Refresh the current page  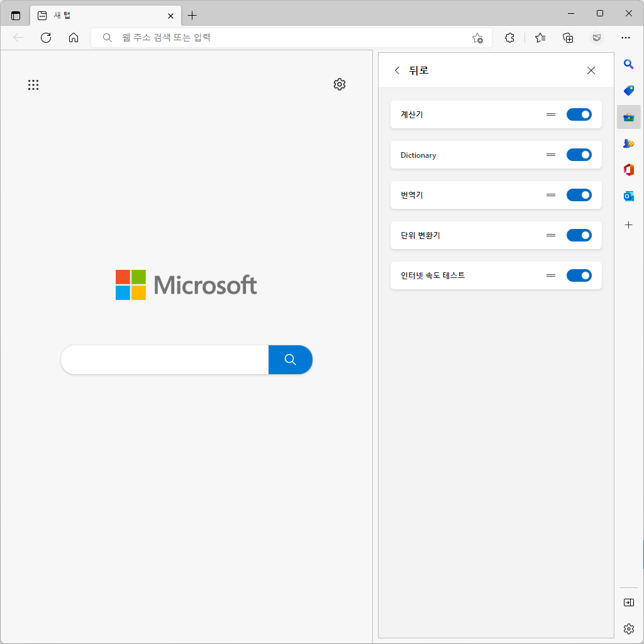pyautogui.click(x=46, y=38)
